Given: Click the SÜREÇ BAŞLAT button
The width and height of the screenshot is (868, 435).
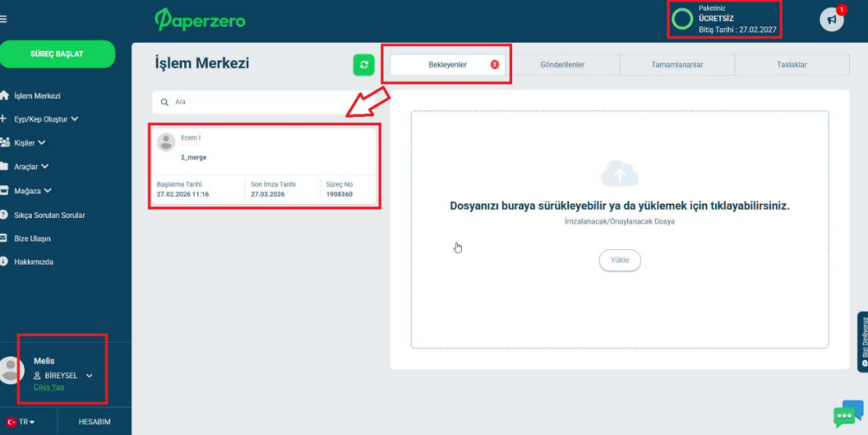Looking at the screenshot, I should click(57, 53).
